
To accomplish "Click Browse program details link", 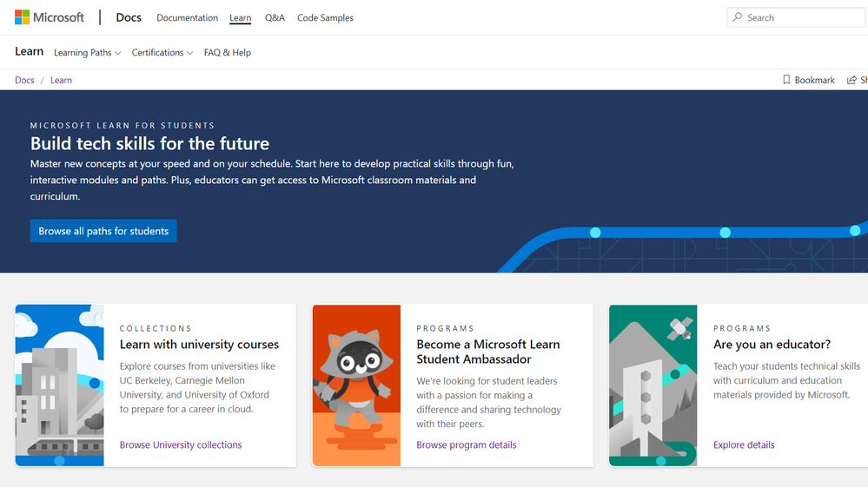I will coord(466,444).
